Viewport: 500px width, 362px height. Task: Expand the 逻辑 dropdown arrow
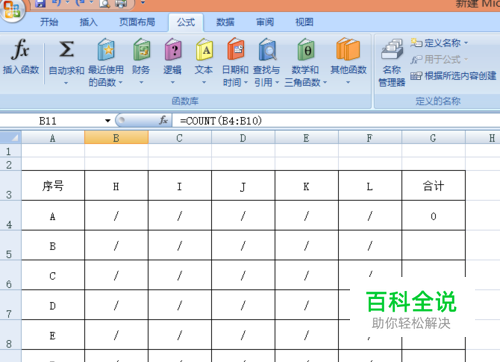(x=173, y=82)
